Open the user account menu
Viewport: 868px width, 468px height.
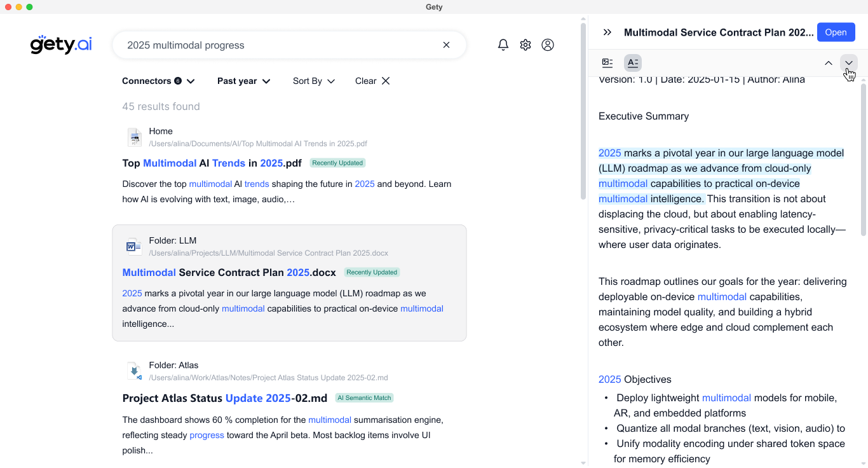click(x=548, y=45)
